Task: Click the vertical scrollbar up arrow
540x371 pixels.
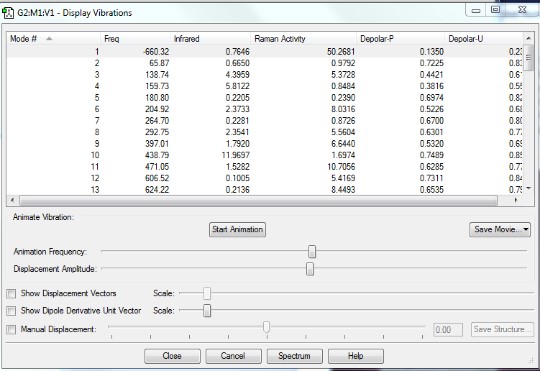Action: pyautogui.click(x=528, y=38)
